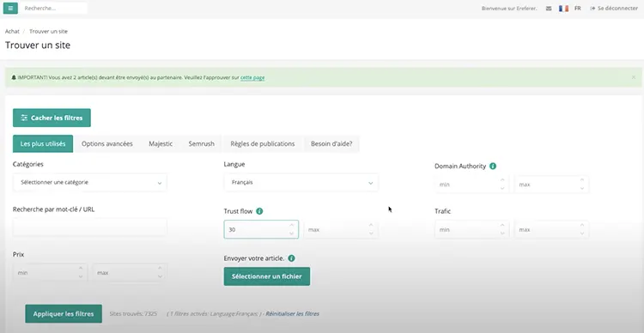
Task: Open the hamburger menu icon
Action: click(x=10, y=9)
